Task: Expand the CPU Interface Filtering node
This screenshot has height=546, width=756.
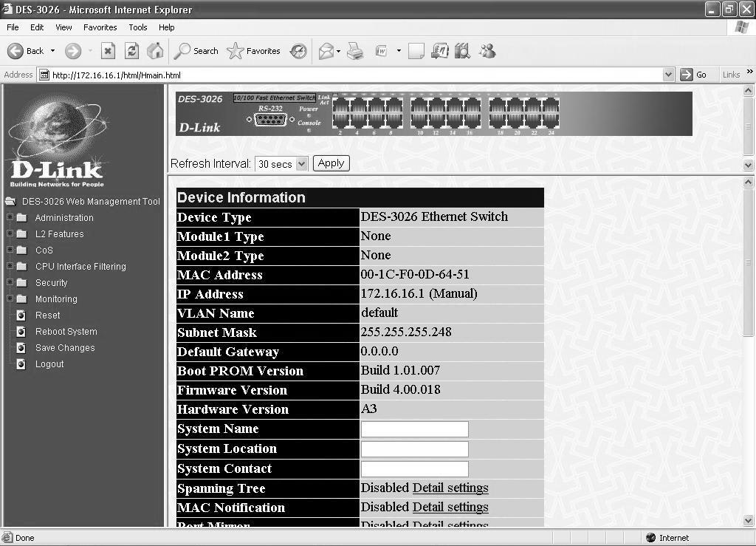Action: [10, 266]
